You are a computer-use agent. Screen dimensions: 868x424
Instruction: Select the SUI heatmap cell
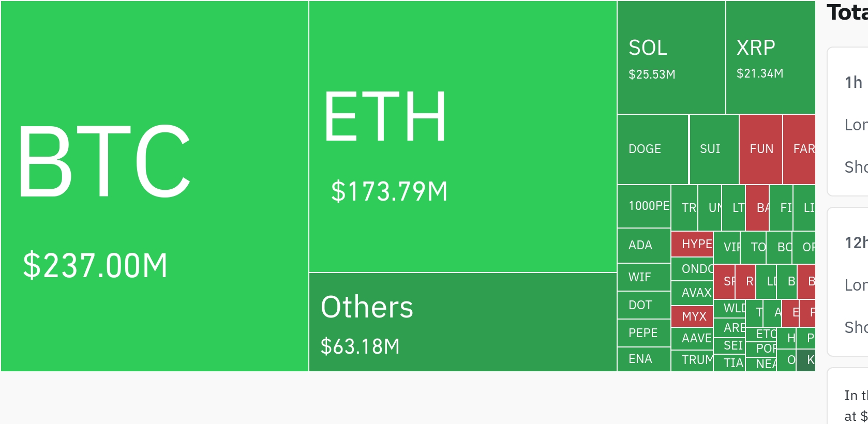714,149
